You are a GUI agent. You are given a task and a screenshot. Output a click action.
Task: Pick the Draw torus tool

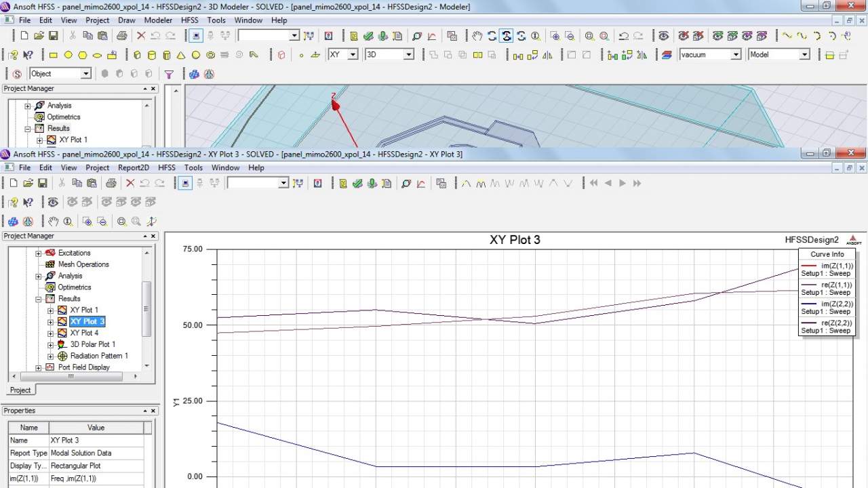tap(210, 55)
